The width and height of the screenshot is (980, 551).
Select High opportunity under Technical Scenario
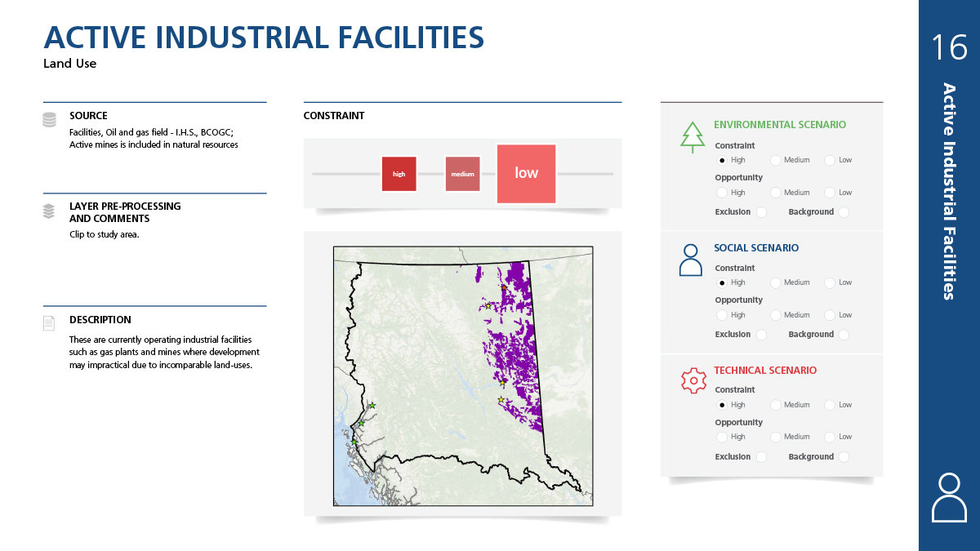[721, 437]
